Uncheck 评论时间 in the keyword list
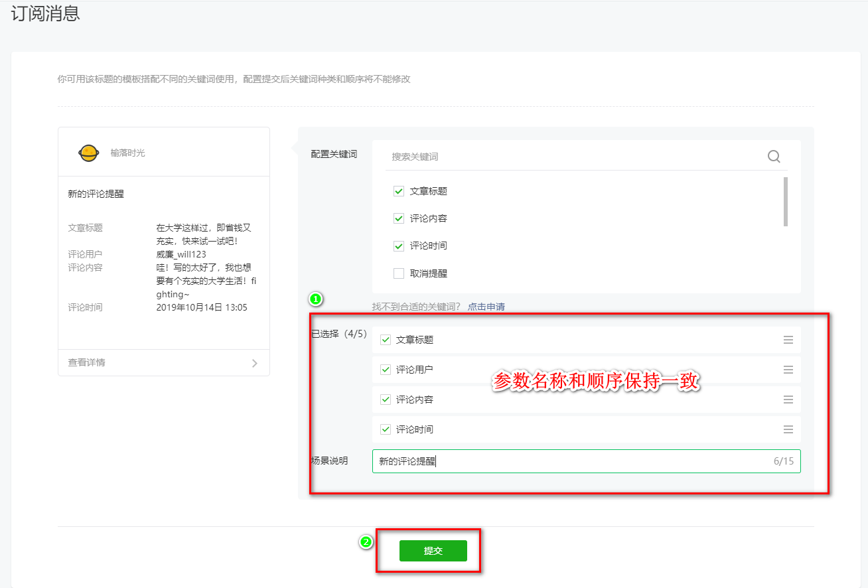This screenshot has height=588, width=868. (399, 246)
